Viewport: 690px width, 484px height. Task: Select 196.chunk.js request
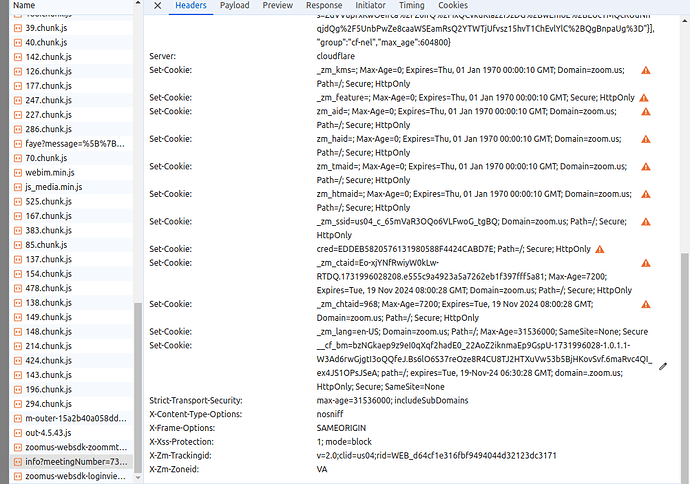pyautogui.click(x=71, y=389)
